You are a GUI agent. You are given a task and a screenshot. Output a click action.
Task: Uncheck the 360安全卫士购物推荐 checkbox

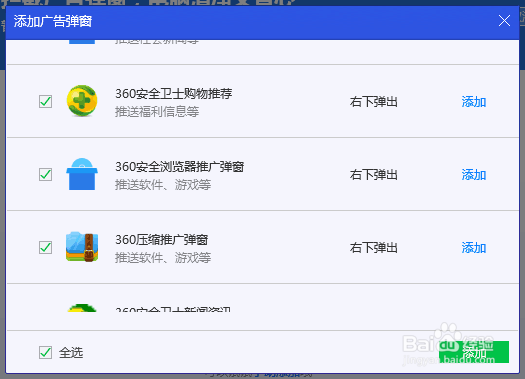(x=45, y=101)
